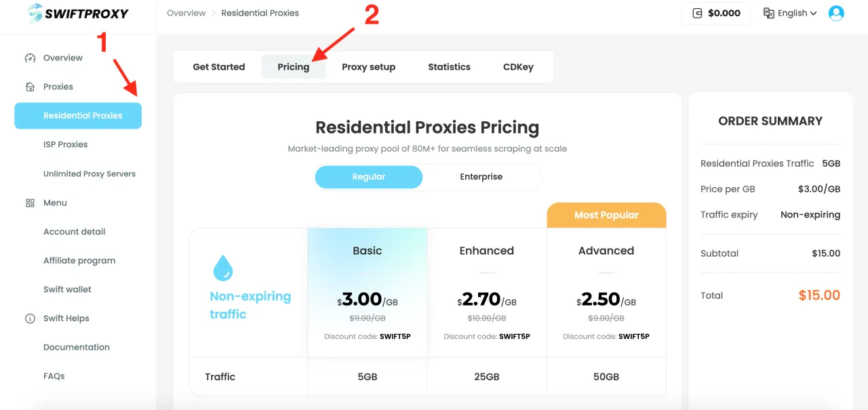This screenshot has height=410, width=868.
Task: Switch to the Regular pricing toggle
Action: 369,177
